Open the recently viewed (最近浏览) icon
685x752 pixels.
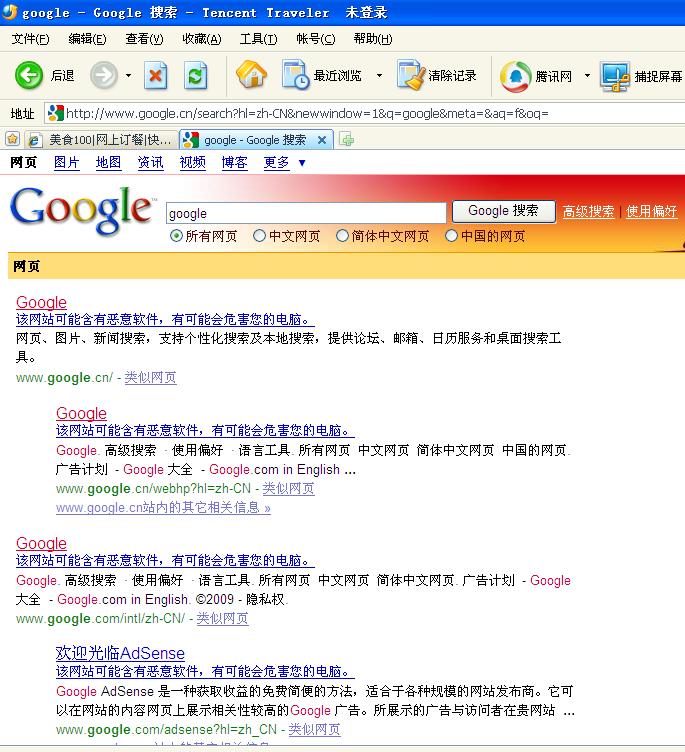[x=296, y=75]
